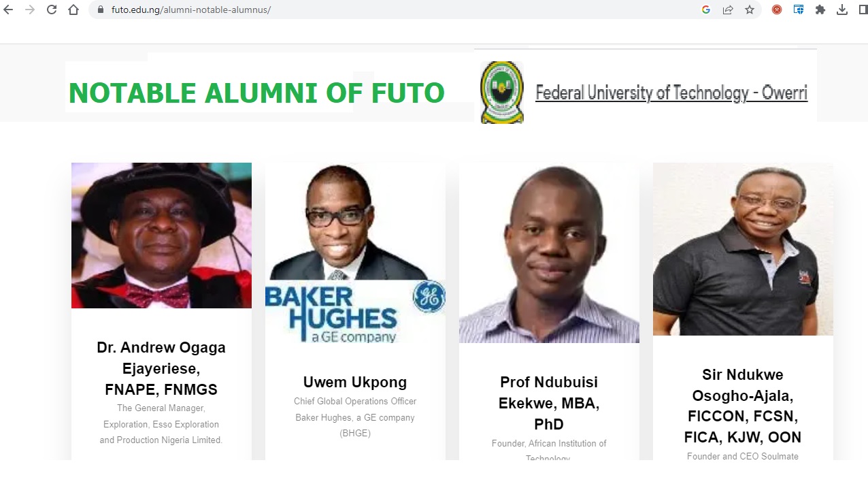
Task: Click the blue shield window extension icon
Action: (799, 10)
